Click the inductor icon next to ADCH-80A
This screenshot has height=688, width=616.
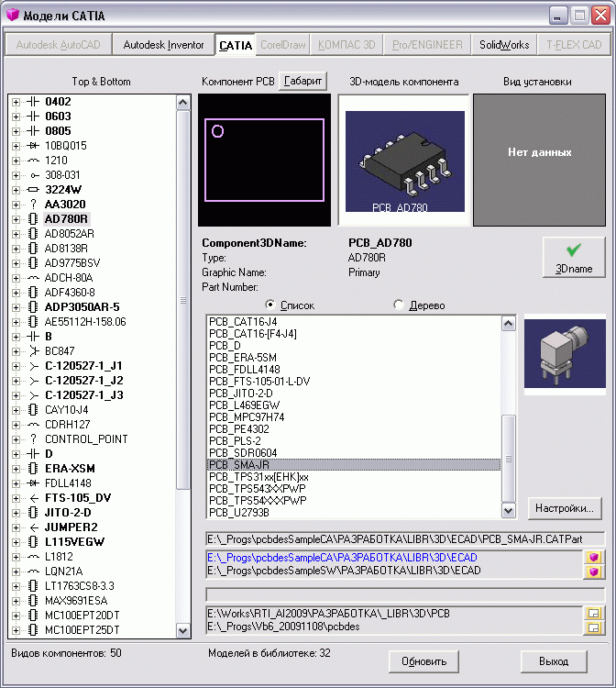click(x=33, y=278)
